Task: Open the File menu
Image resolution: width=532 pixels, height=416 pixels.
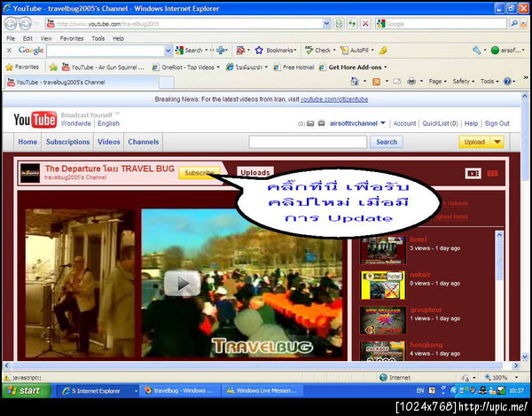Action: click(11, 38)
